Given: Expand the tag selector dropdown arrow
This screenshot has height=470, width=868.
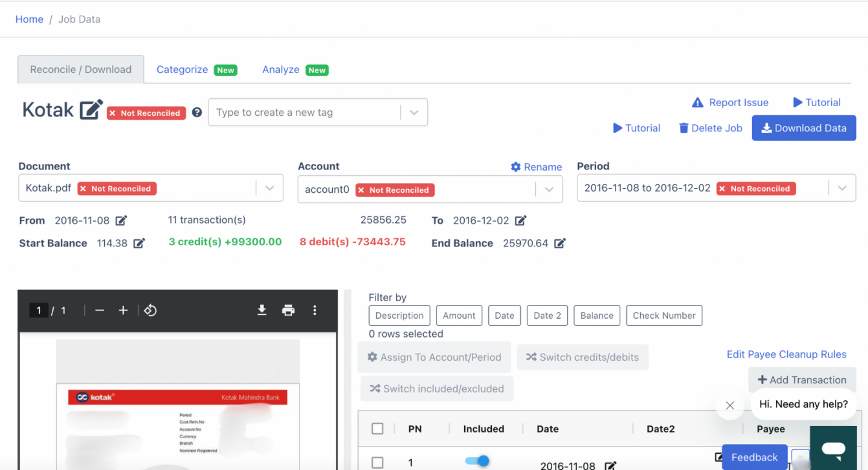Looking at the screenshot, I should [414, 113].
